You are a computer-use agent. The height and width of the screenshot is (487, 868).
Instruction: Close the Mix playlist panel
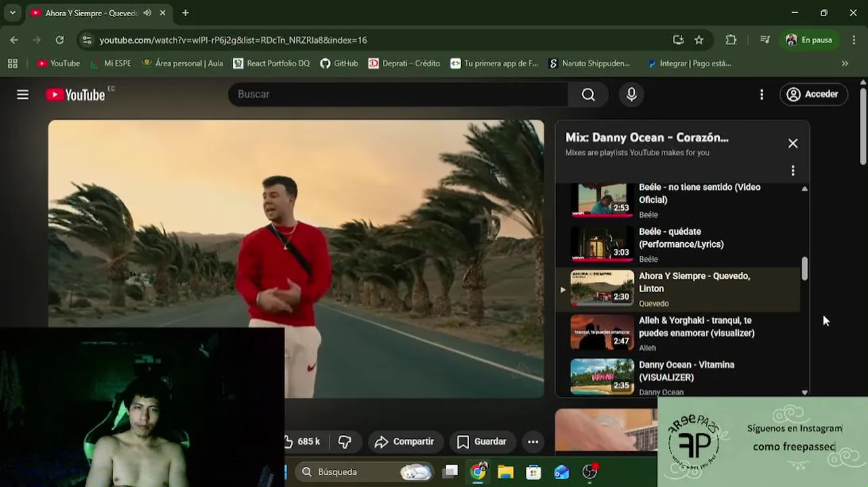[793, 143]
